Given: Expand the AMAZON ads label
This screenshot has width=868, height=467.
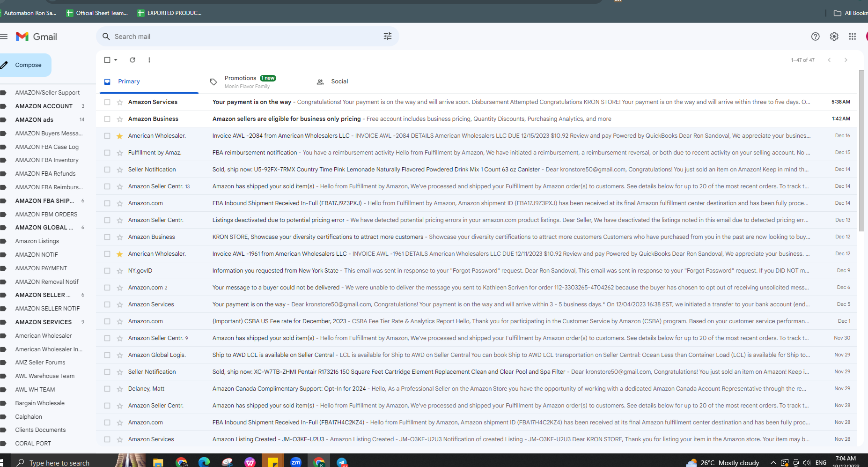Looking at the screenshot, I should 3,120.
